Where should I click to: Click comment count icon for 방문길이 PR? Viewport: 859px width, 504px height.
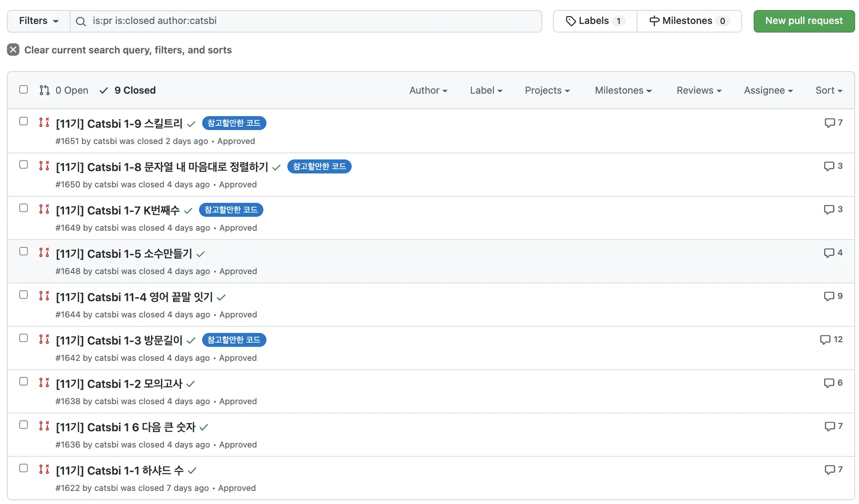coord(825,340)
